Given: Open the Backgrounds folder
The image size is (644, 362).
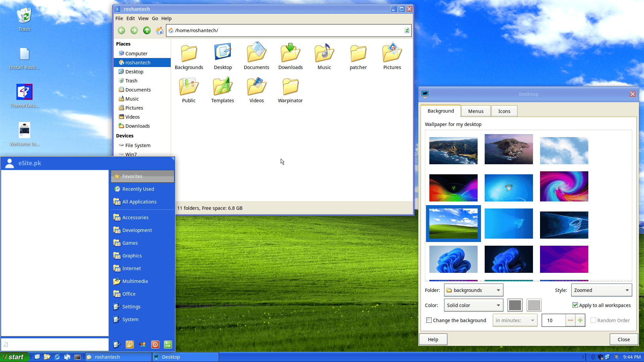Looking at the screenshot, I should [x=189, y=56].
